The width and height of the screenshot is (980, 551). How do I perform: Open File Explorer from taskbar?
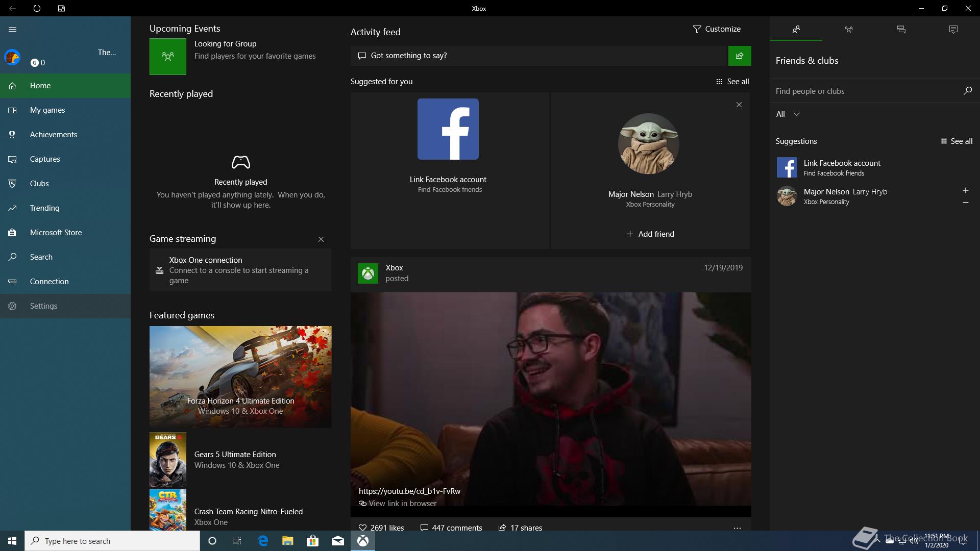[287, 541]
